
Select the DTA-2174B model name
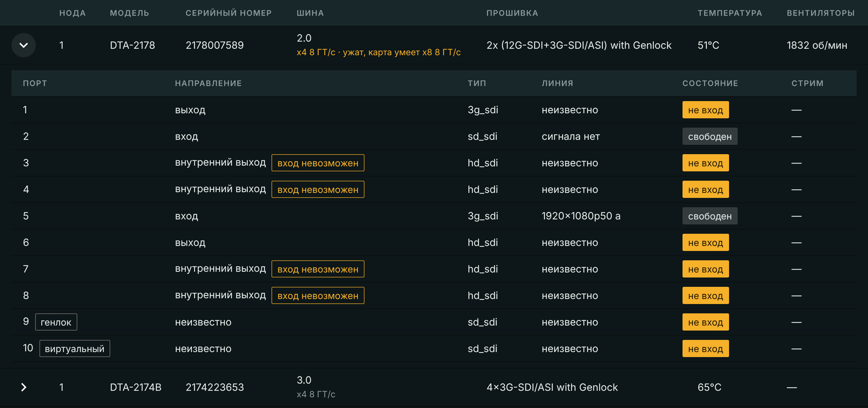pos(136,387)
